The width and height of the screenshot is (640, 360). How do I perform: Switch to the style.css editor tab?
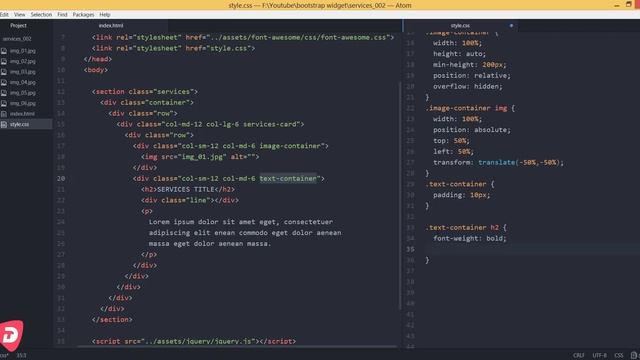(x=460, y=25)
